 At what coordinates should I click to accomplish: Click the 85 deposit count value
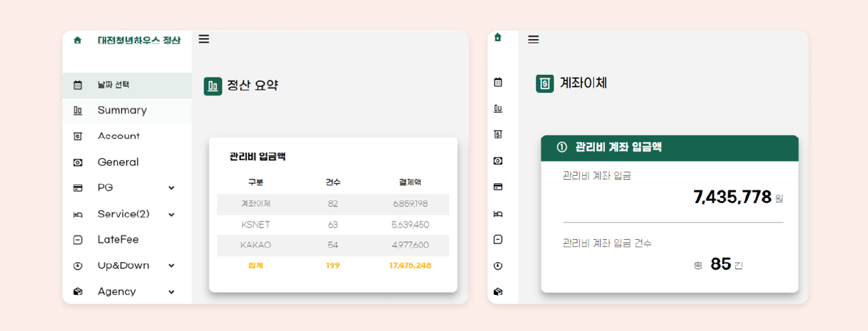pyautogui.click(x=721, y=264)
